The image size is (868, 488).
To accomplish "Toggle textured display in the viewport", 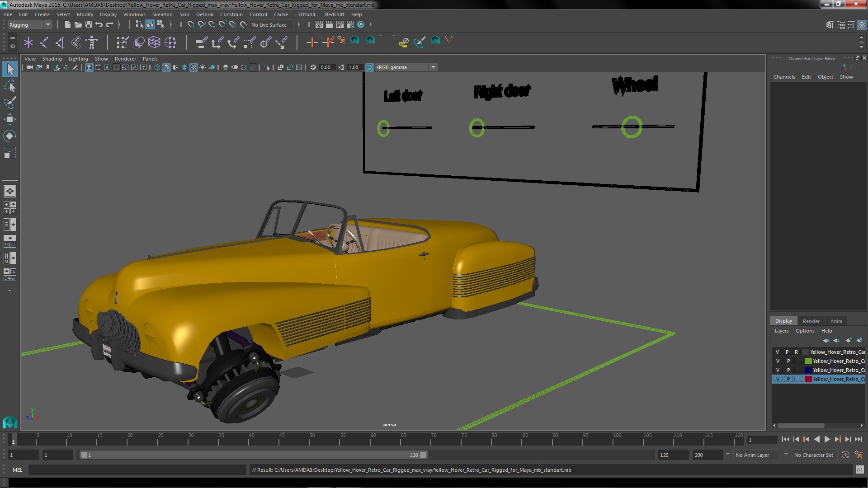I will click(x=193, y=67).
